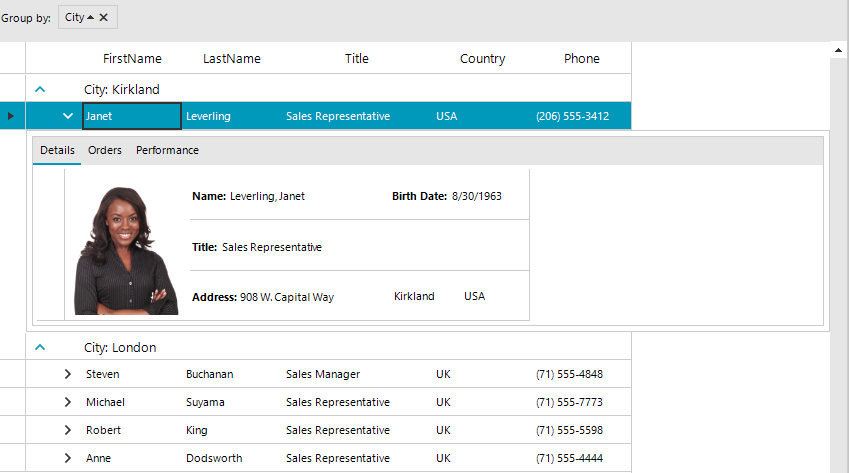Expand Steven Buchanan's row details

[x=68, y=374]
